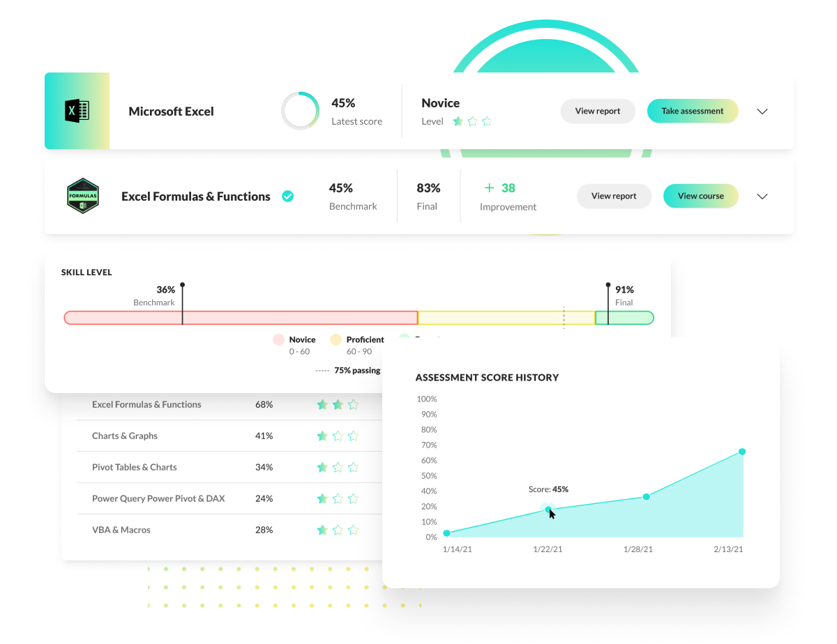Click the yellow Proficient segment of skill bar

click(x=506, y=318)
